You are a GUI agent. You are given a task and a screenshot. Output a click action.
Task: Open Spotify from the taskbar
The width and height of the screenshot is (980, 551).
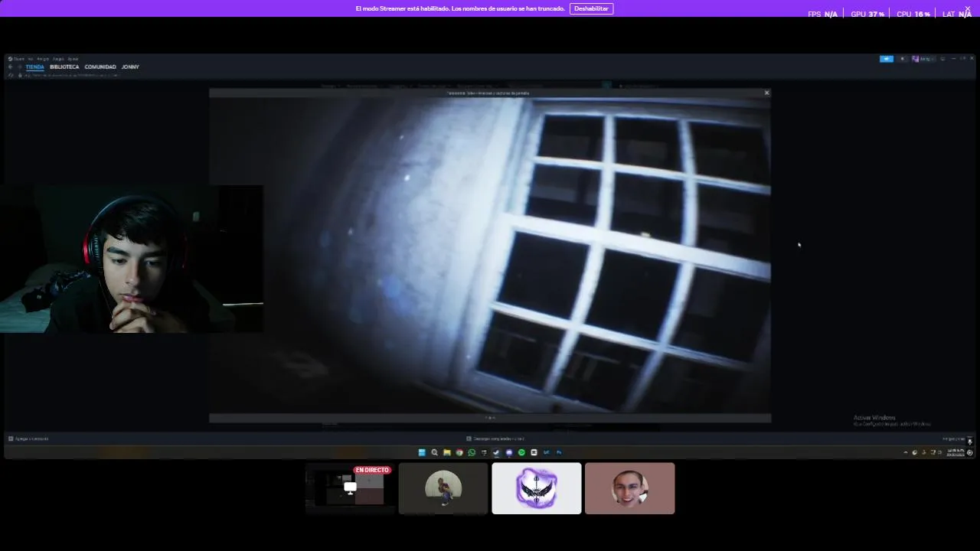[x=521, y=452]
